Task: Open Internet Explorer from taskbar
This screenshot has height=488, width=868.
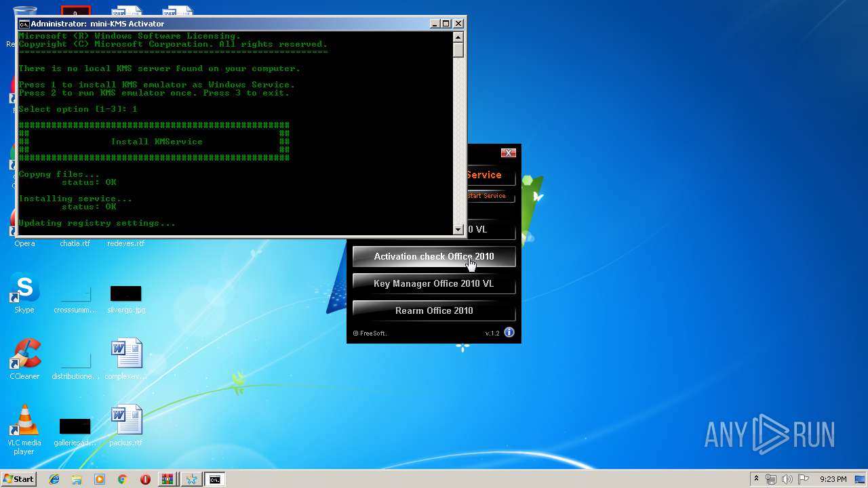Action: click(54, 479)
